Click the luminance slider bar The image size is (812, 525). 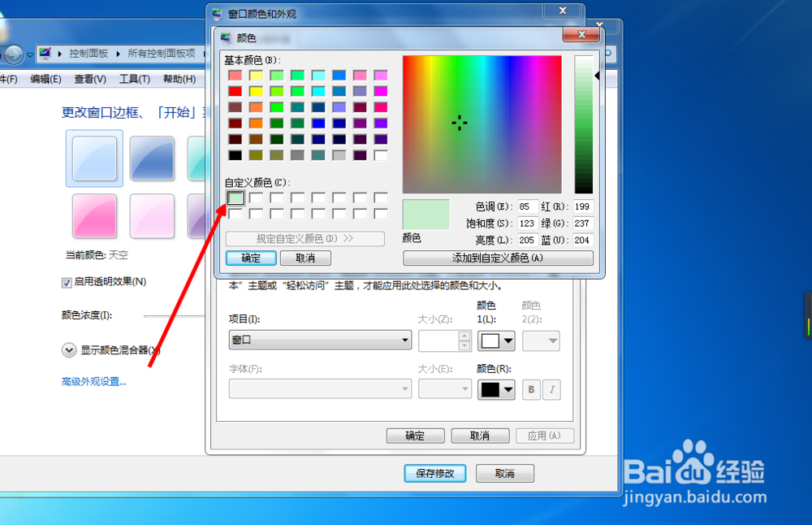584,124
